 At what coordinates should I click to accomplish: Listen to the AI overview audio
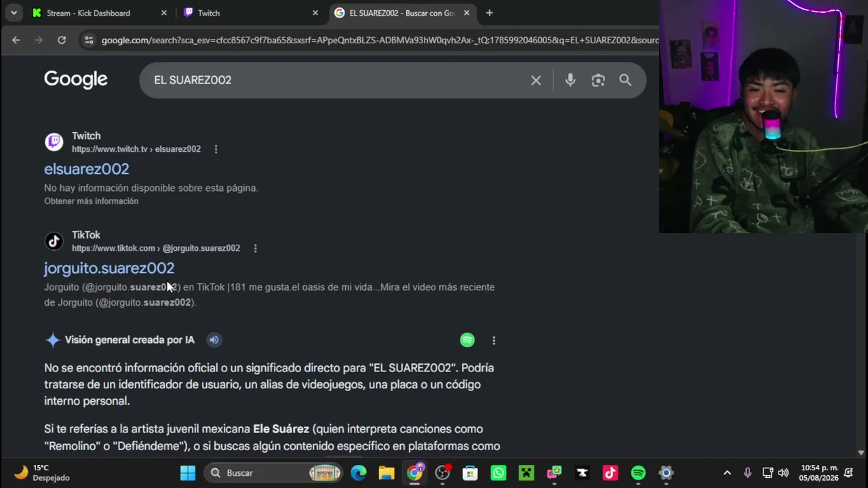point(214,340)
